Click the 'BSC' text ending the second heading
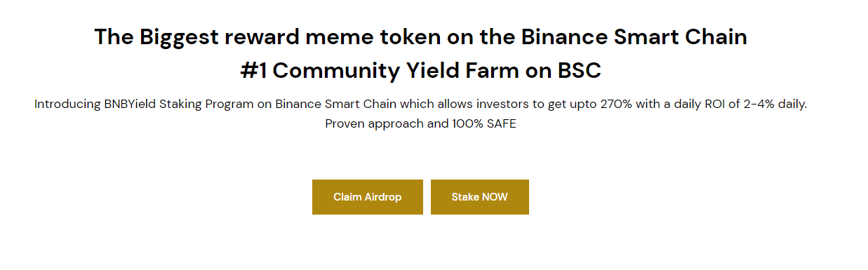 [x=579, y=71]
